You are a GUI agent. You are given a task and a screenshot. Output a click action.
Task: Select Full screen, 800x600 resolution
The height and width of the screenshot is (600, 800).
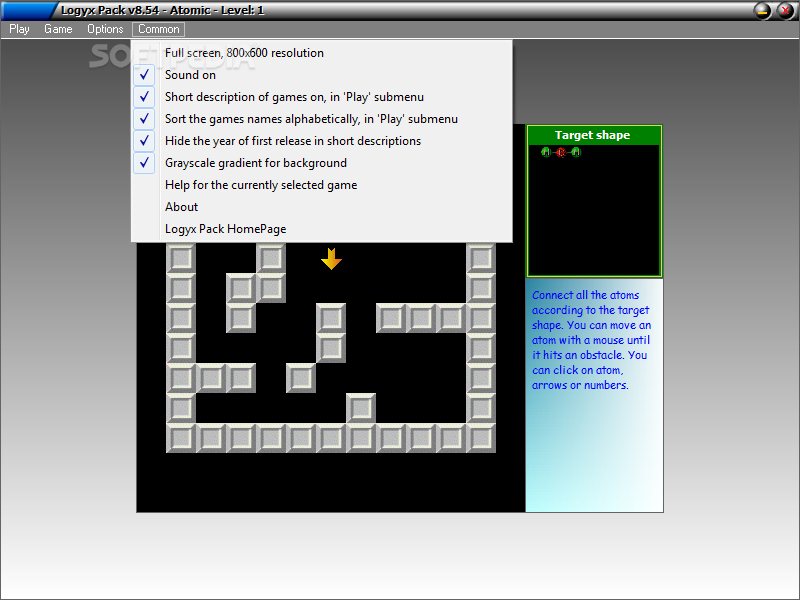click(x=321, y=53)
